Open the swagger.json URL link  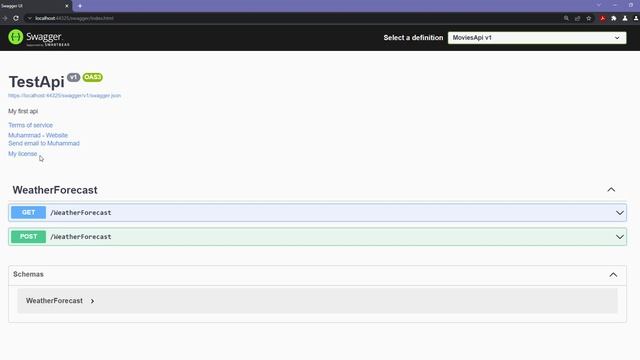point(64,96)
